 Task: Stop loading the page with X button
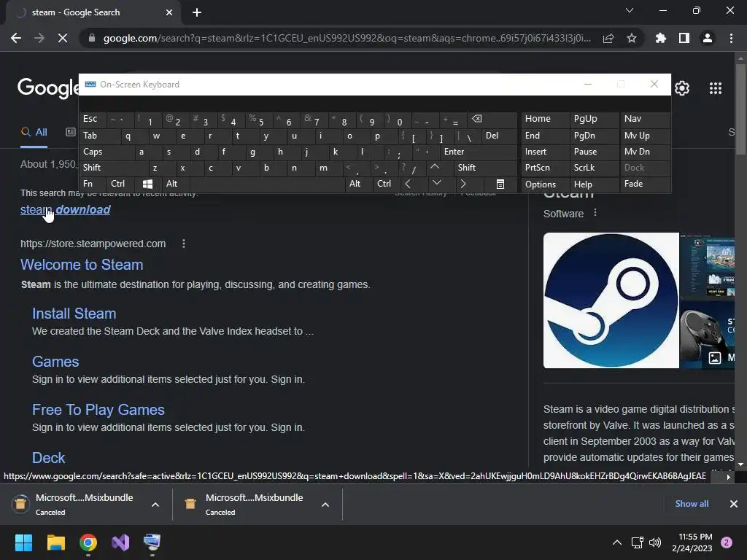63,38
